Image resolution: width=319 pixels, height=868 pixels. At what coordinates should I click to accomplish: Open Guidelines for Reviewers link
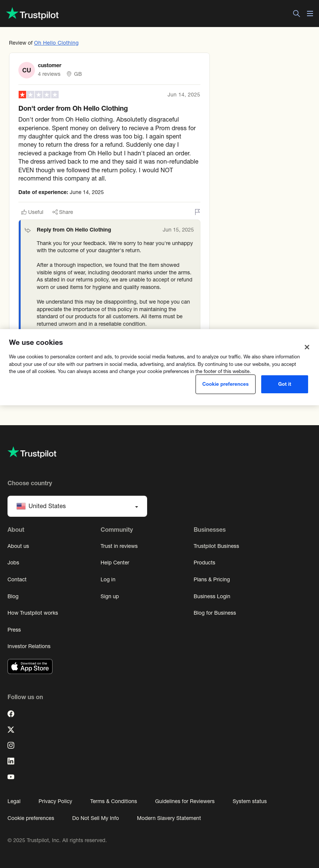tap(185, 801)
